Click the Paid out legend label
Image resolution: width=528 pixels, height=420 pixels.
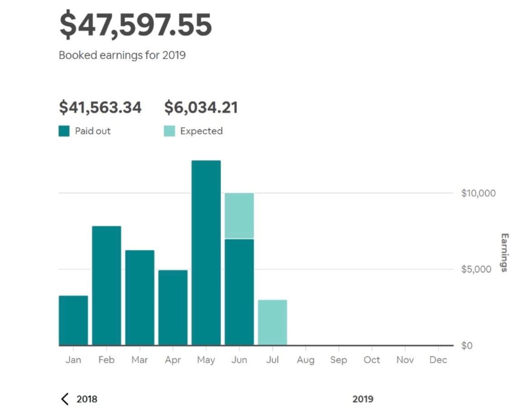[x=93, y=131]
